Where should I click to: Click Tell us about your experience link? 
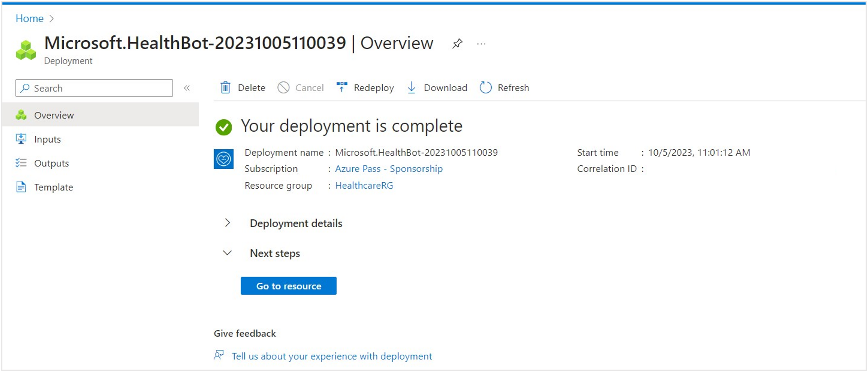pos(332,356)
